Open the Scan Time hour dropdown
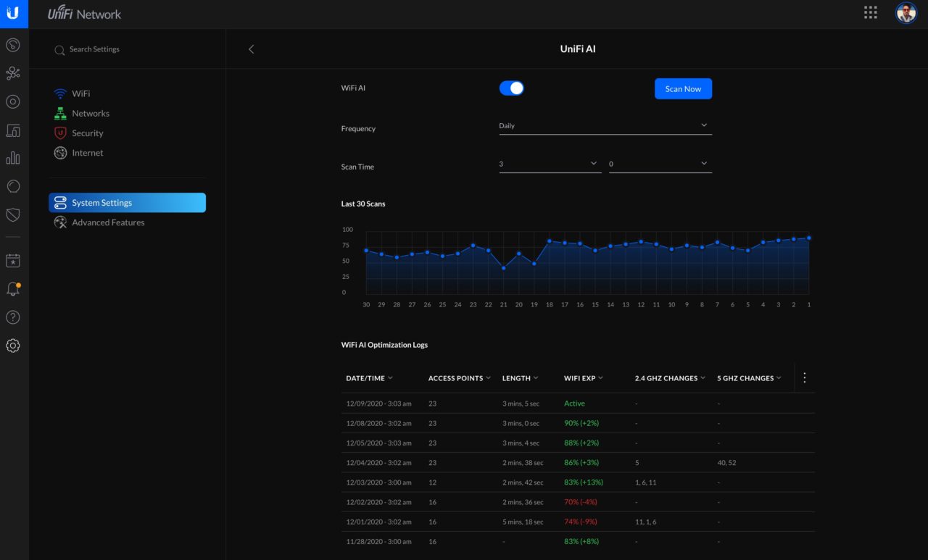Viewport: 928px width, 560px height. [550, 164]
